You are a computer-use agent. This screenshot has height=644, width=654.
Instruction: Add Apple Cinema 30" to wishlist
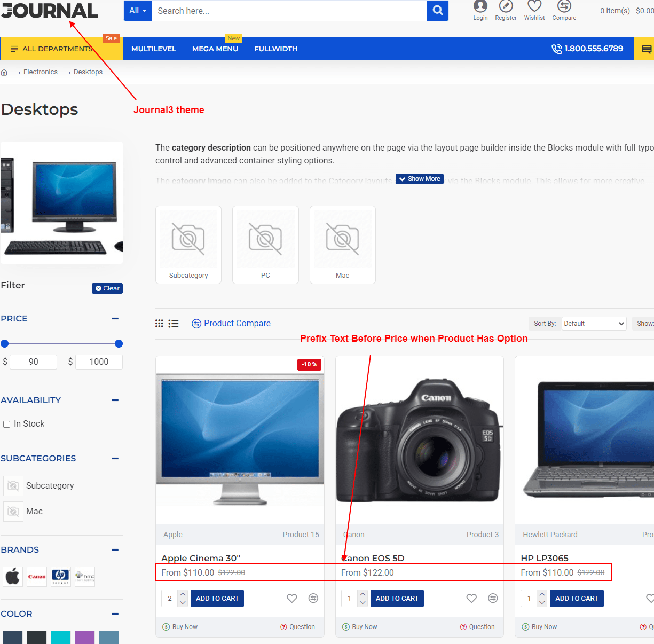tap(292, 599)
